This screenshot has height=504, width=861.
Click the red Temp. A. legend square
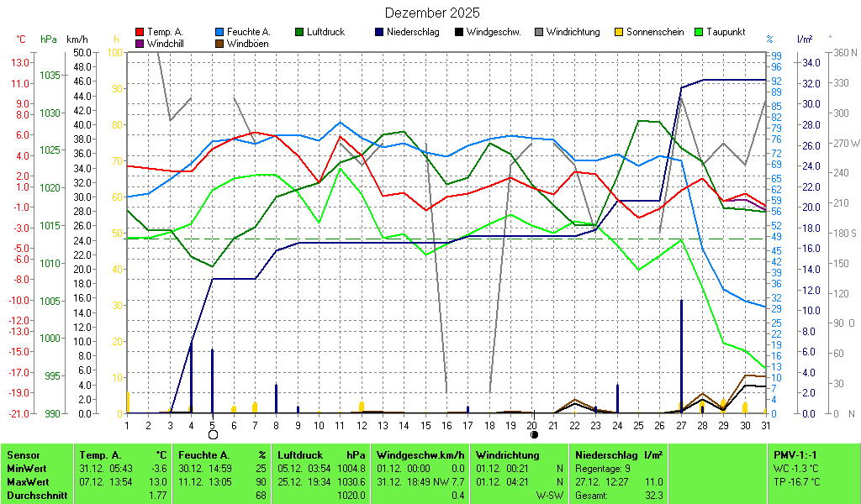[x=140, y=32]
